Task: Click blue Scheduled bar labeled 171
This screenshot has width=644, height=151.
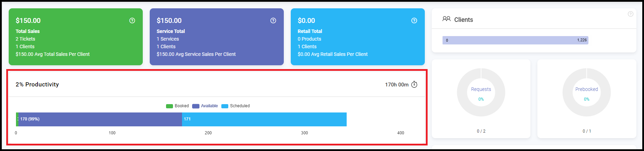Action: point(264,119)
